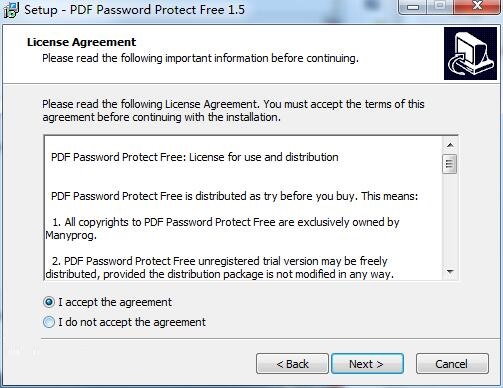503x388 pixels.
Task: Cancel the setup wizard
Action: point(452,364)
